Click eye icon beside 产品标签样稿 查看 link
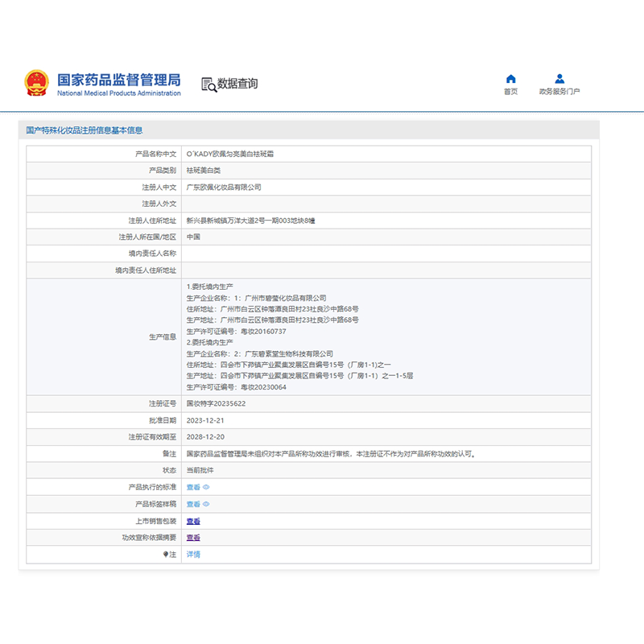Screen dimensions: 644x644 [x=207, y=503]
